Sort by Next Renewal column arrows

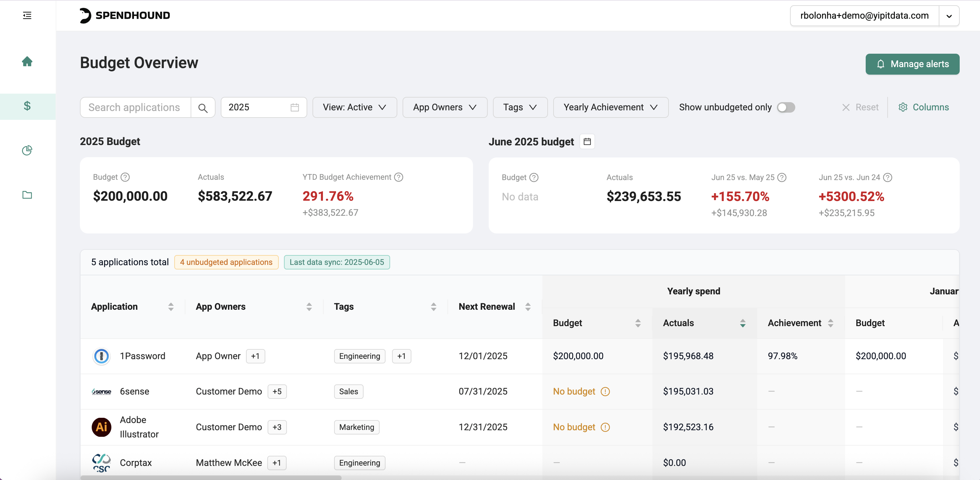pyautogui.click(x=528, y=307)
